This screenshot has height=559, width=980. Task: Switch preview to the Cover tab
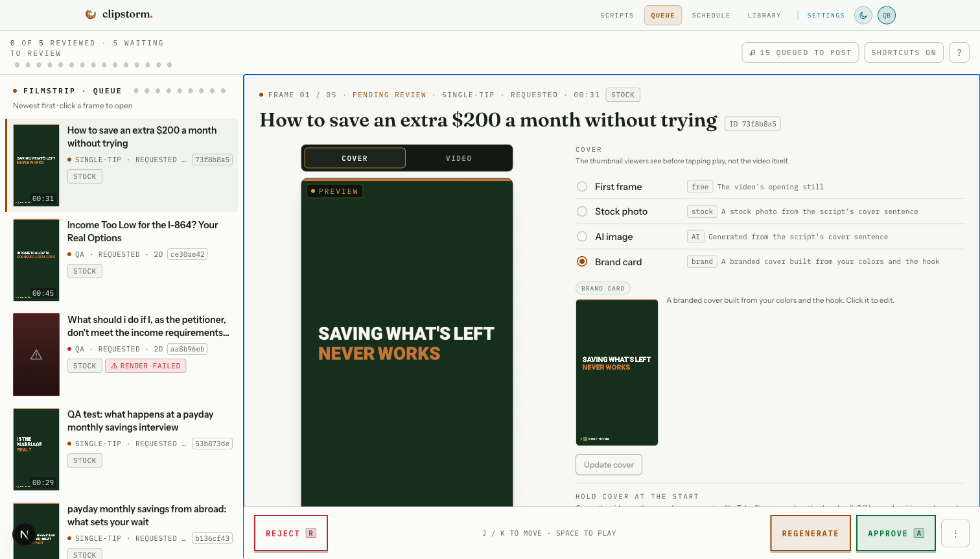[355, 158]
